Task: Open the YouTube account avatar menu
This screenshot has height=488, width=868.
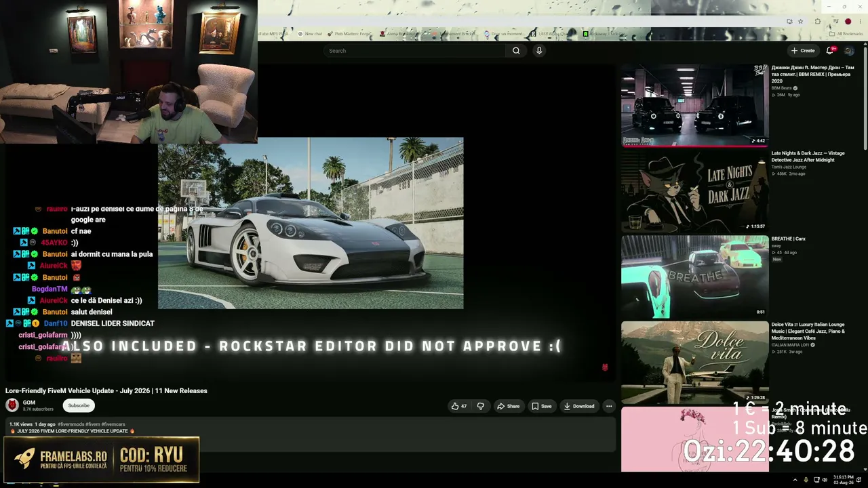Action: (849, 51)
